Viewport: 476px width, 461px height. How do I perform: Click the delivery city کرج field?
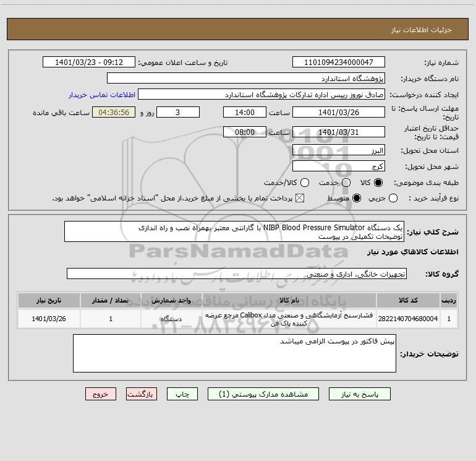(x=339, y=166)
